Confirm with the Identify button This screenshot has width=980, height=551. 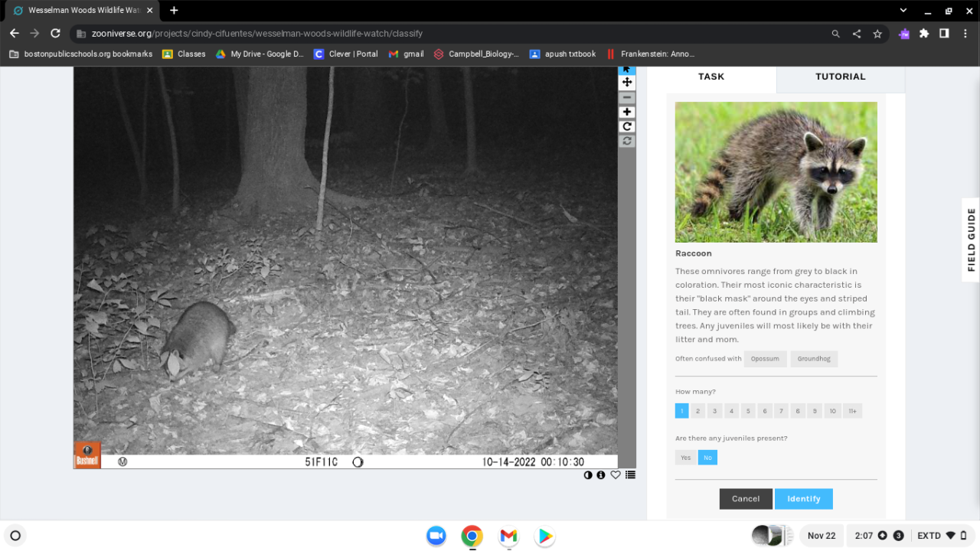pyautogui.click(x=804, y=499)
